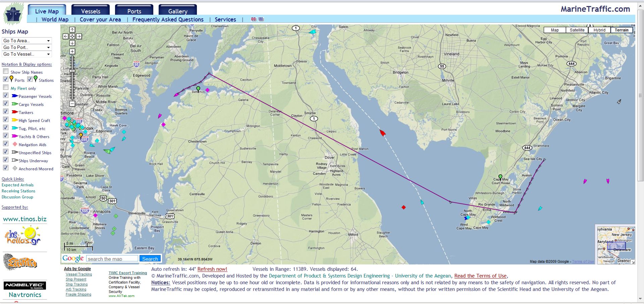Switch map view to Terrain

[x=622, y=30]
